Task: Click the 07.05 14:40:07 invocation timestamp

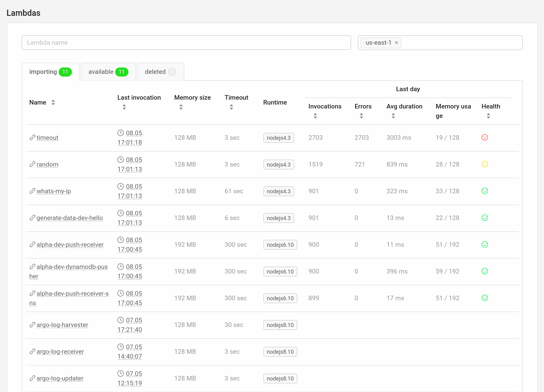Action: [x=130, y=352]
